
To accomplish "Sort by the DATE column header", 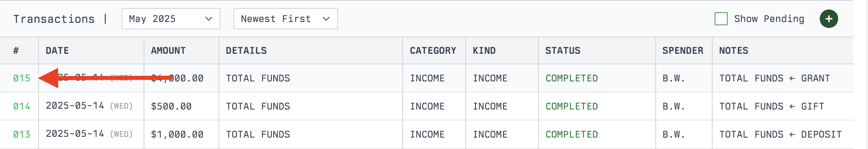I will [x=57, y=50].
